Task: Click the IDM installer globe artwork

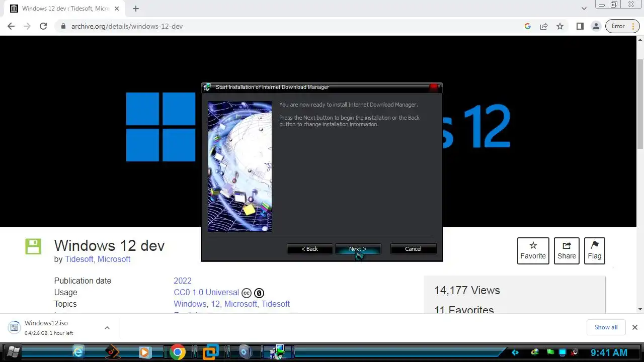Action: pos(240,166)
